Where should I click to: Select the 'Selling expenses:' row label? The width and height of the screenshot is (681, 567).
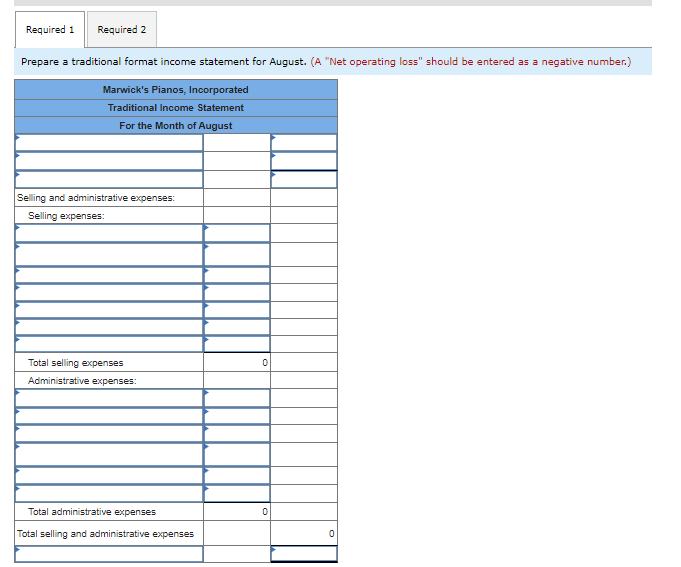coord(66,216)
